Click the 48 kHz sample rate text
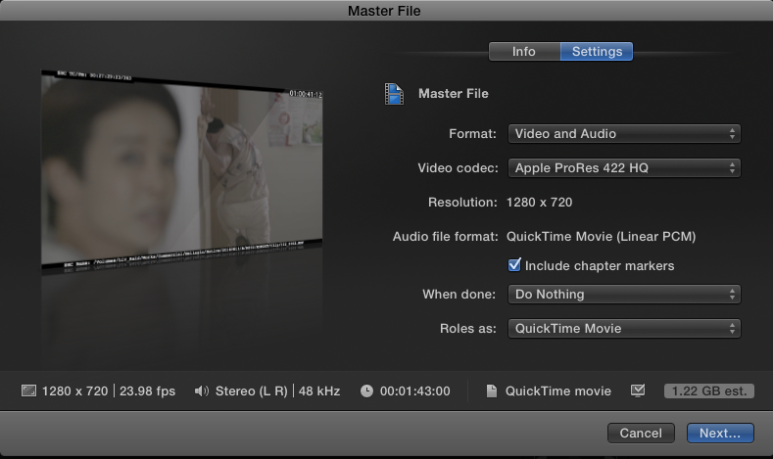The width and height of the screenshot is (773, 459). point(319,391)
